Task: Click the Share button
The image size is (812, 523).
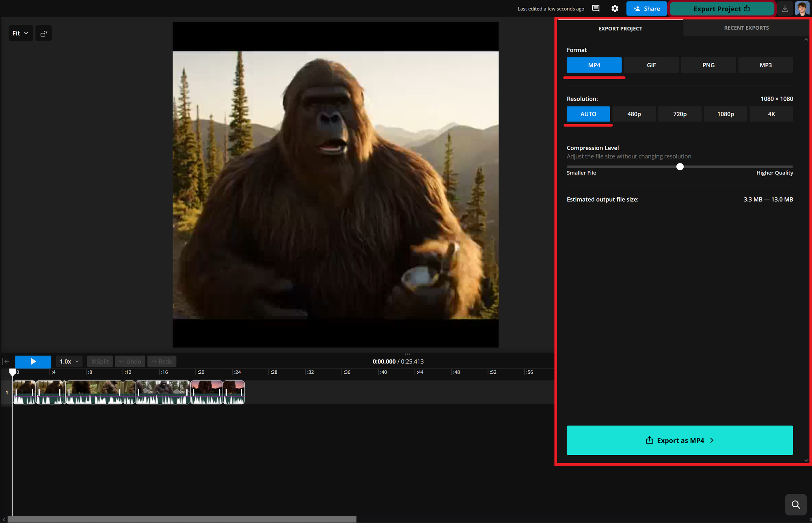Action: (x=646, y=8)
